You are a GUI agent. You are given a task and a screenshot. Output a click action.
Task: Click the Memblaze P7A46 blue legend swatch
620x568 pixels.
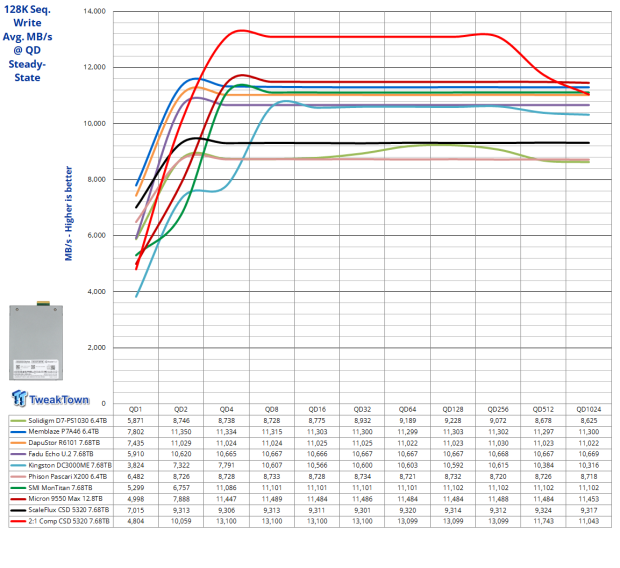click(x=19, y=432)
